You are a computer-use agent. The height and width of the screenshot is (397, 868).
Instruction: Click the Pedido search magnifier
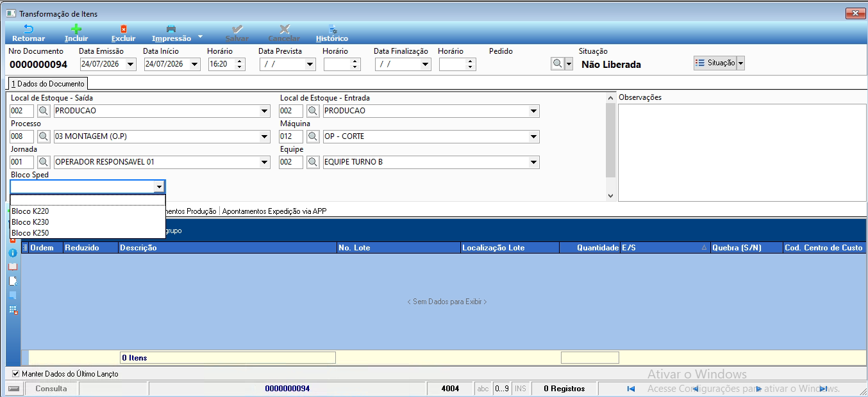pyautogui.click(x=557, y=63)
